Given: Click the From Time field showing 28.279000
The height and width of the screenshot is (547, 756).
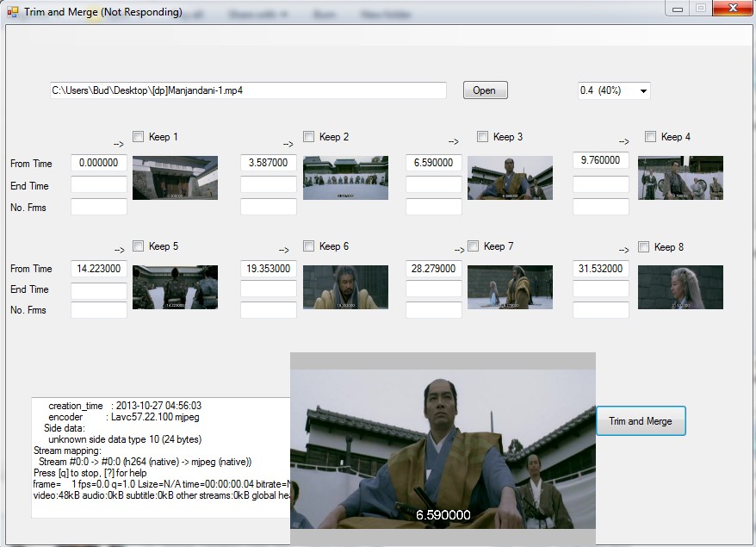Looking at the screenshot, I should [433, 269].
